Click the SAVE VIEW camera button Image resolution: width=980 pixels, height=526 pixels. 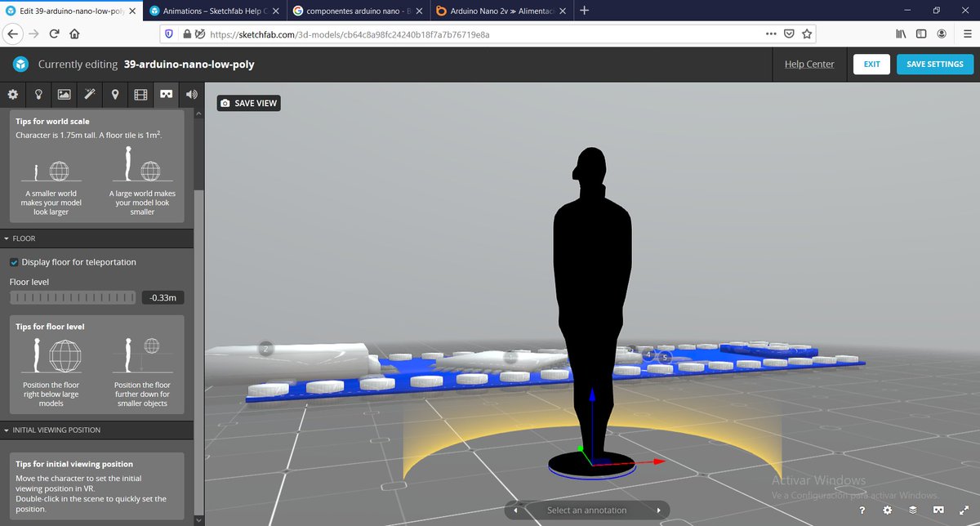click(x=248, y=103)
